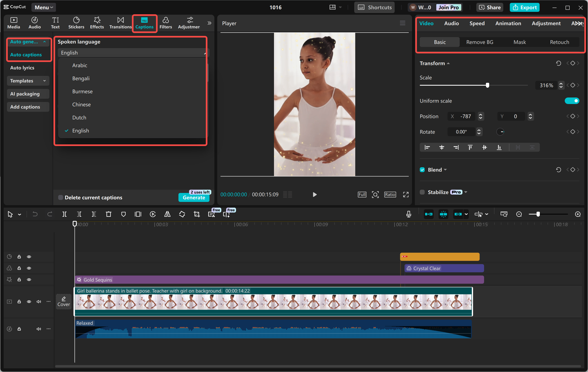Viewport: 588px width, 372px height.
Task: Uncheck the Blend checkbox
Action: coord(422,169)
